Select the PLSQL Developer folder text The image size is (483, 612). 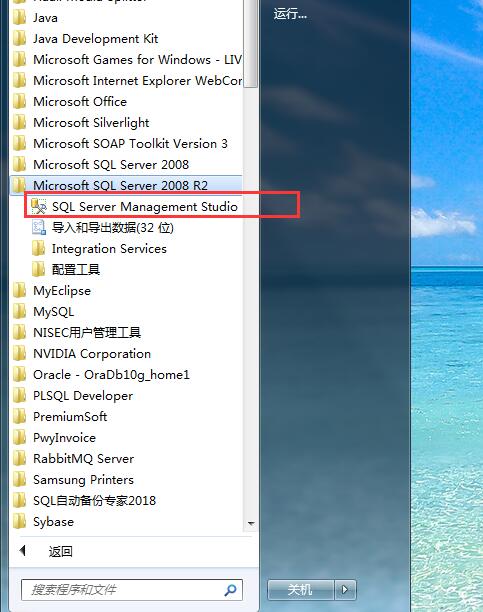pos(83,396)
